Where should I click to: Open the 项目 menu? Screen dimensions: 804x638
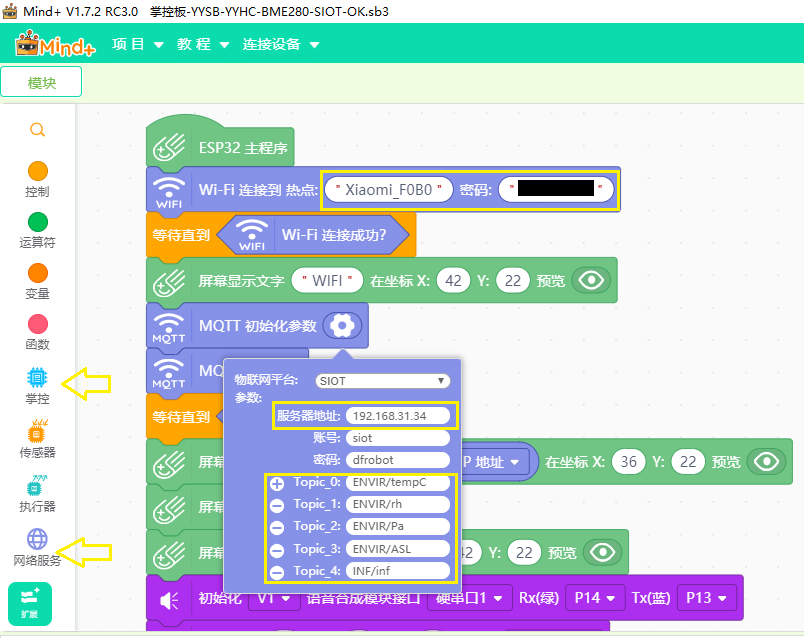(x=137, y=45)
